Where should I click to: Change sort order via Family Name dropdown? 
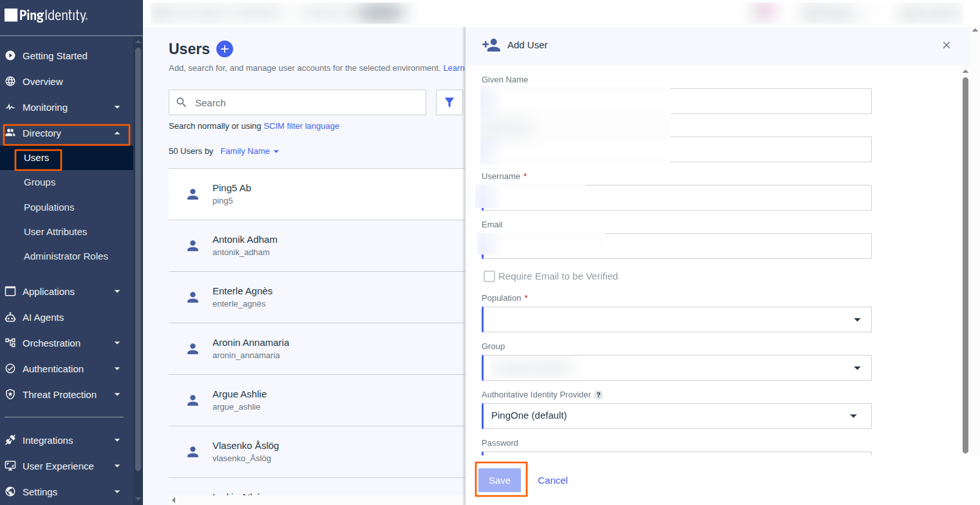[x=249, y=151]
